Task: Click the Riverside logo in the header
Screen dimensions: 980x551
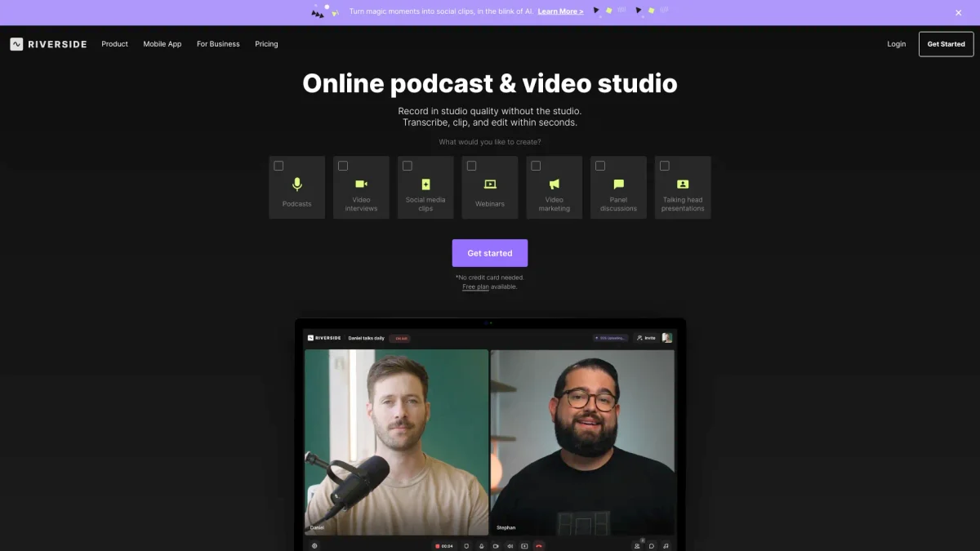Action: click(x=48, y=44)
